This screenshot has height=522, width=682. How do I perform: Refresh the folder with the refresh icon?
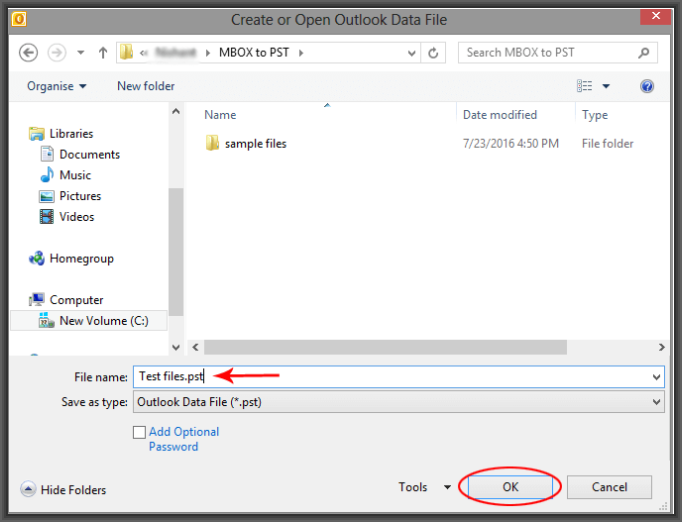433,53
